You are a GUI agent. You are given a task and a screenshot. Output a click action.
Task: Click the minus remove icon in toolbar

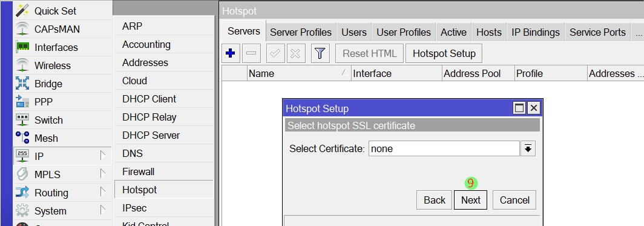tap(251, 53)
